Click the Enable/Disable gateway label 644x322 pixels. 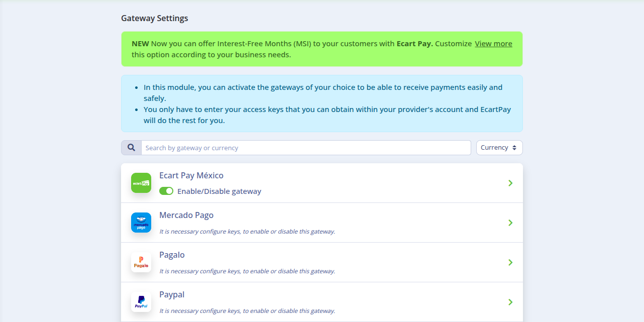coord(219,191)
